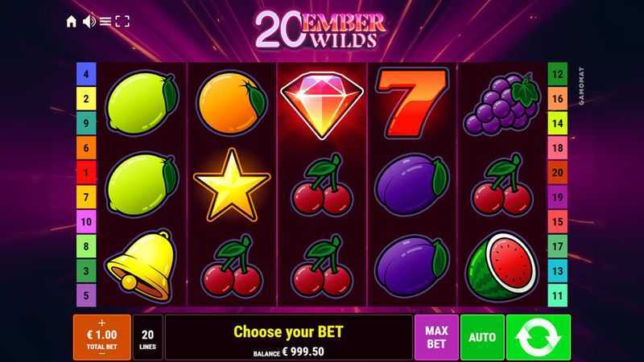
Task: Spin the reels with green button
Action: pos(539,337)
